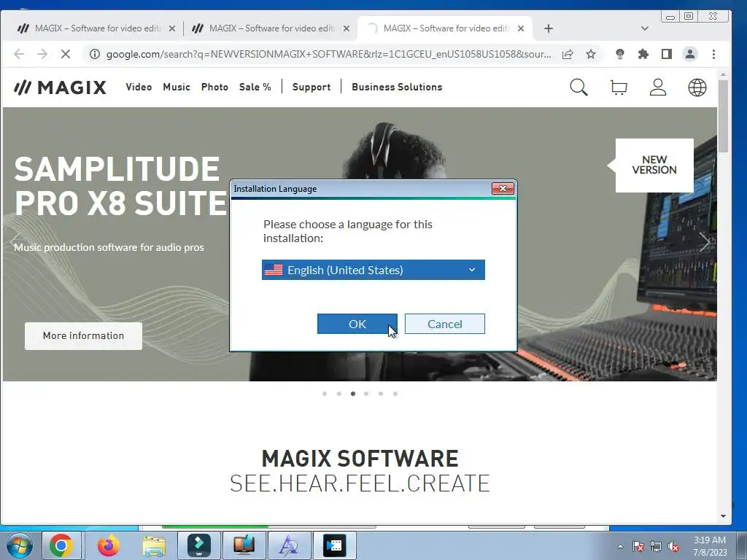Show hidden system tray icons
Screen dimensions: 747x560
tap(620, 546)
